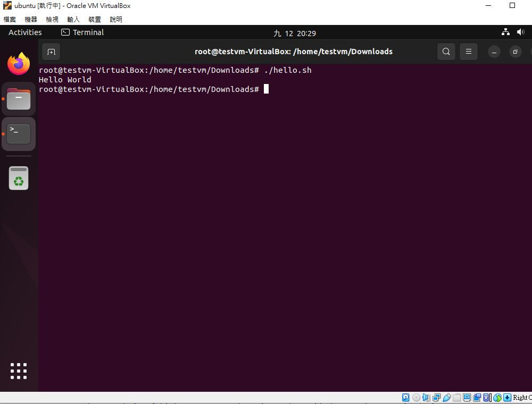Open the terminal hamburger menu

pos(469,52)
